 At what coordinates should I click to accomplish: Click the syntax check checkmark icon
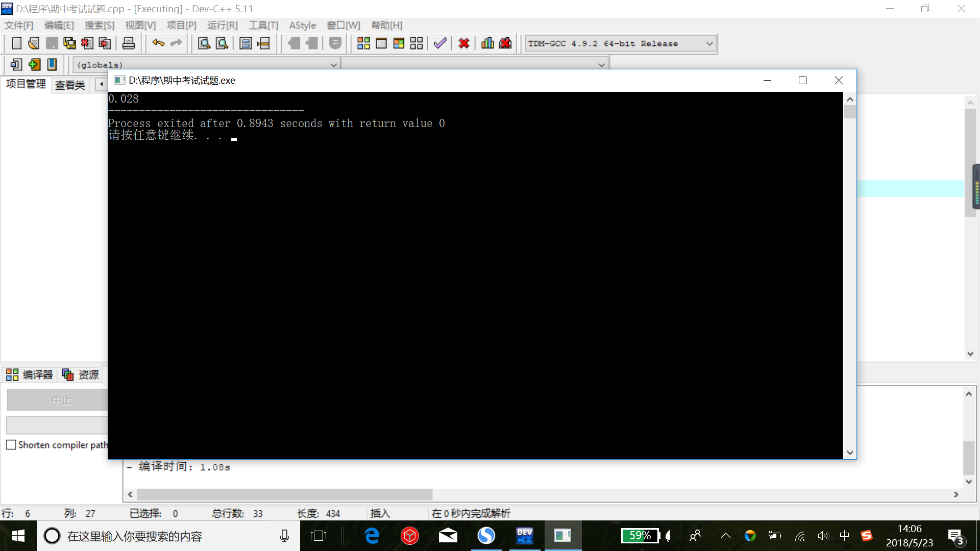[x=440, y=43]
